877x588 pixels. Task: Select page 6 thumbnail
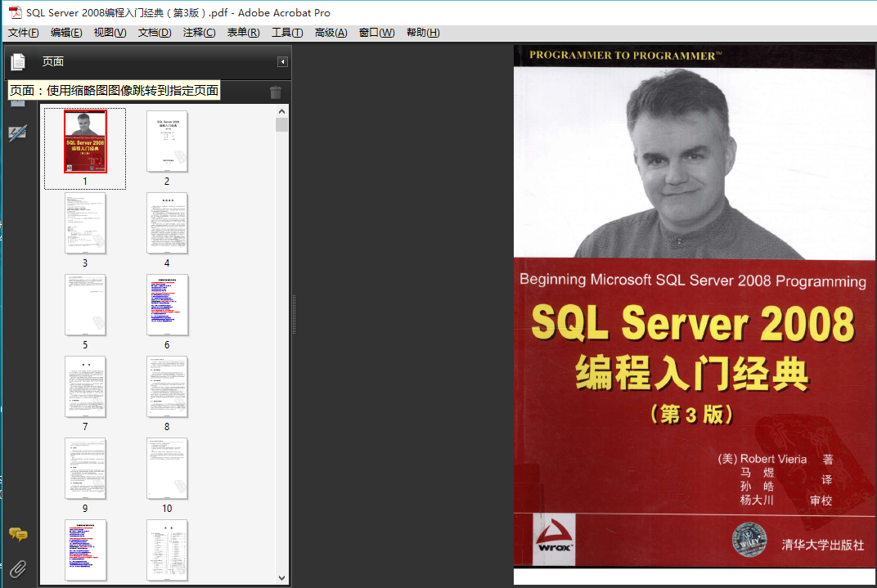point(167,305)
